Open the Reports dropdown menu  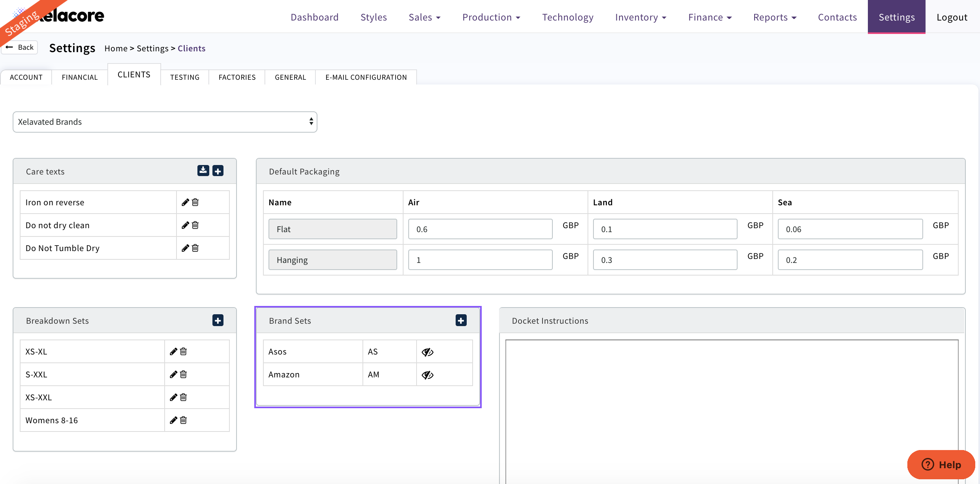point(775,17)
